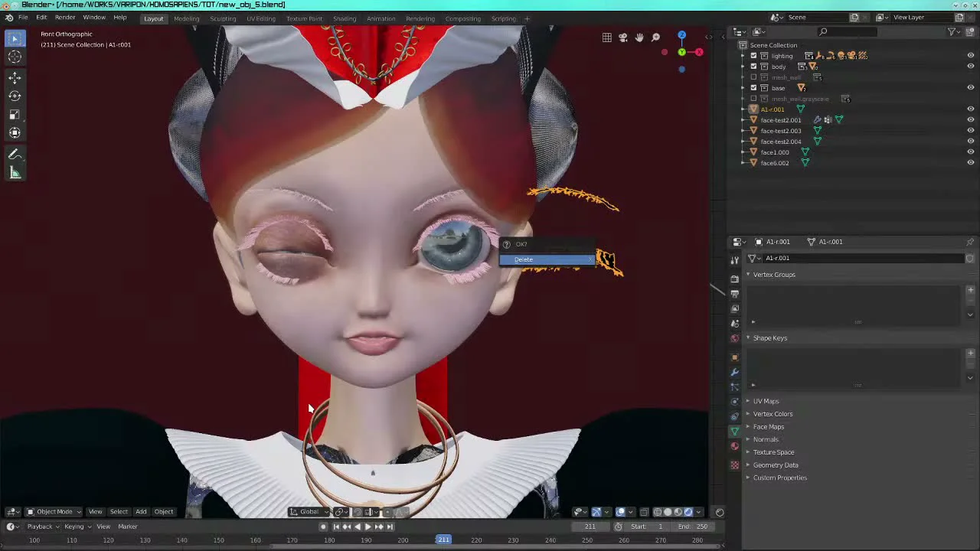This screenshot has width=980, height=551.
Task: Open the Sculpting workspace tab
Action: tap(223, 18)
